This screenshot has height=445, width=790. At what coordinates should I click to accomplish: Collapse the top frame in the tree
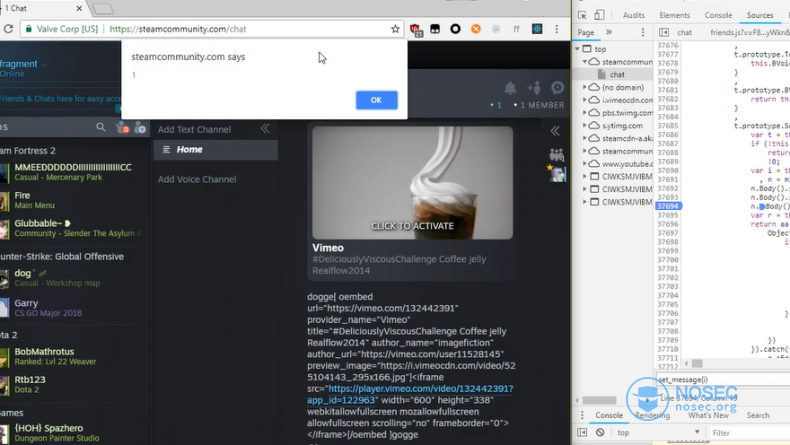coord(577,49)
